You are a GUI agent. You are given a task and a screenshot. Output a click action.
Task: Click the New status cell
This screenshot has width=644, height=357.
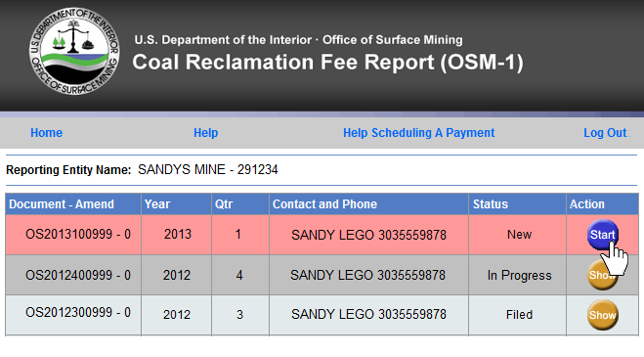click(x=518, y=235)
